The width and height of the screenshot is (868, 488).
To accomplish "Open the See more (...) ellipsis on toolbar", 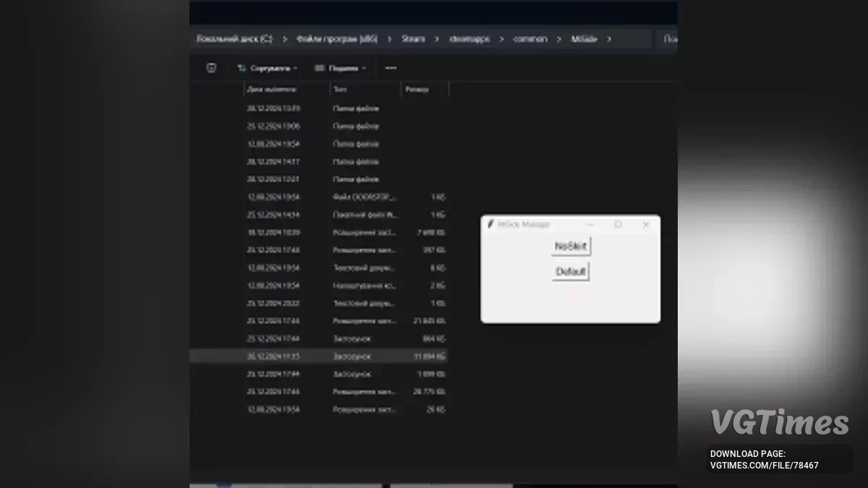I will [x=391, y=67].
